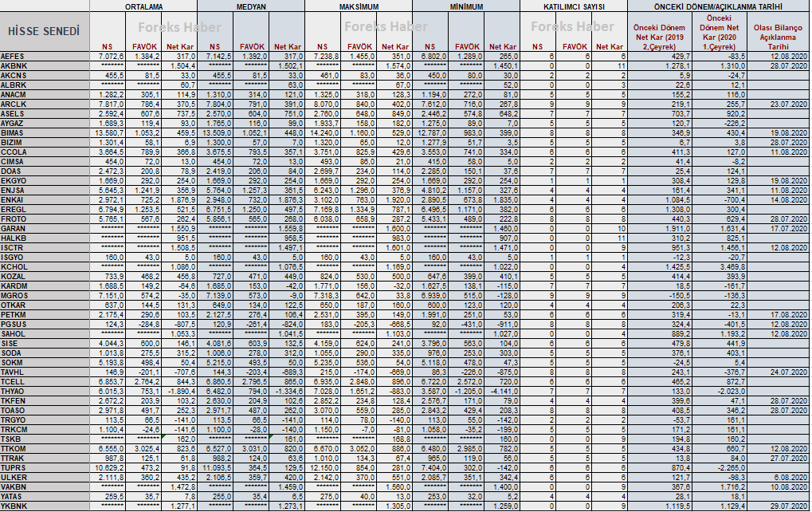Image resolution: width=812 pixels, height=512 pixels.
Task: Select the DOAS ticker cell
Action: [45, 171]
